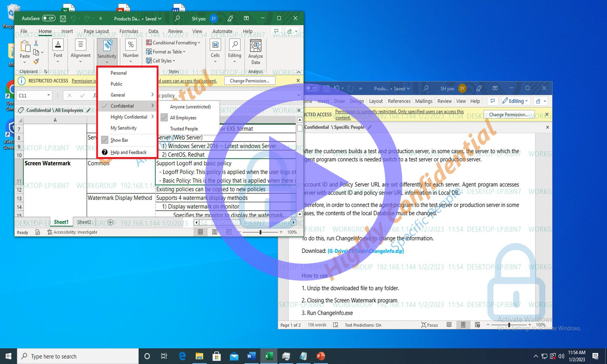
Task: Open the Editing mode dropdown in Word
Action: (515, 101)
